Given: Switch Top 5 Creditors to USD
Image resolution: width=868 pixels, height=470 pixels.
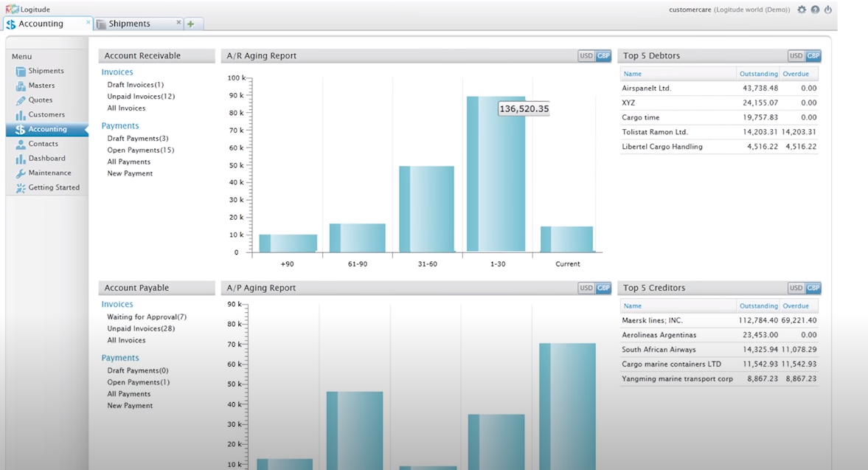Looking at the screenshot, I should [x=796, y=288].
